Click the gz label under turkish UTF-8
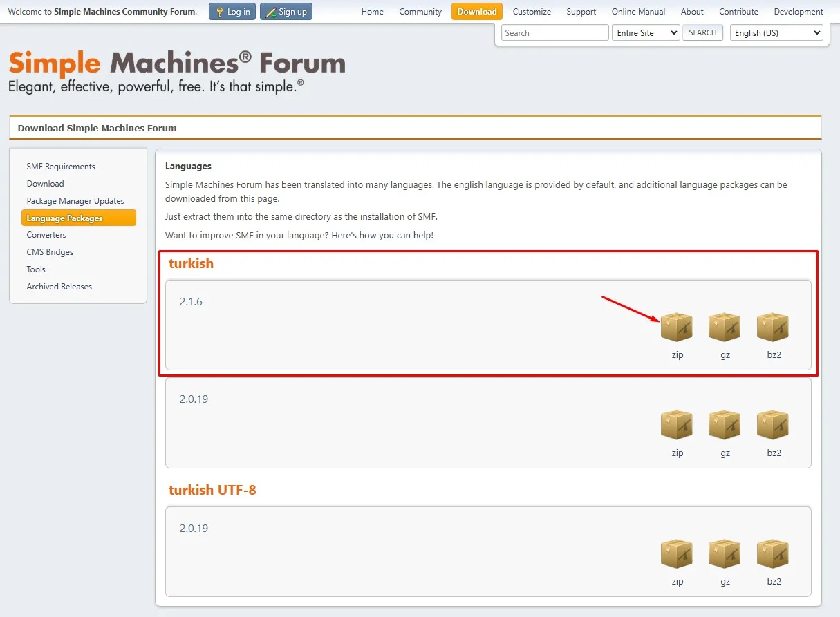 (725, 582)
